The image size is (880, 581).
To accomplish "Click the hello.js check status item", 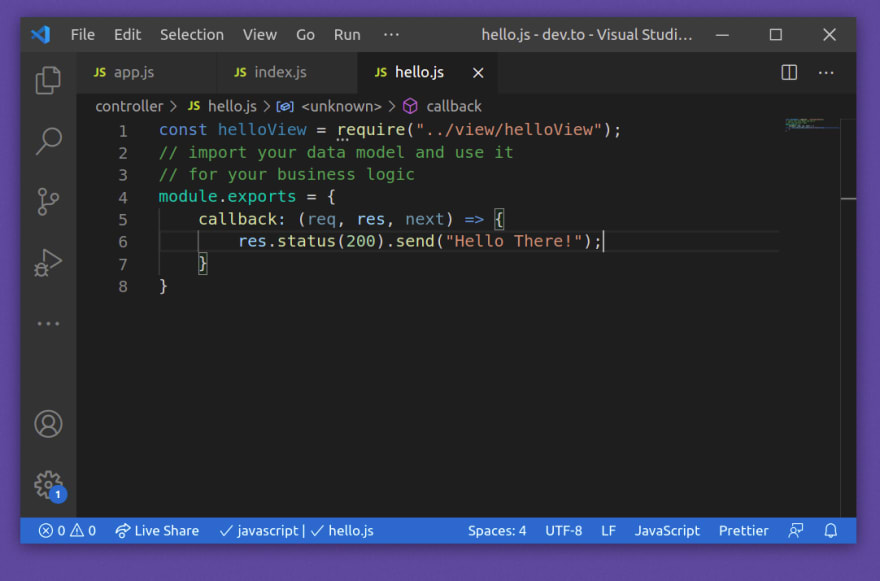I will click(x=342, y=530).
